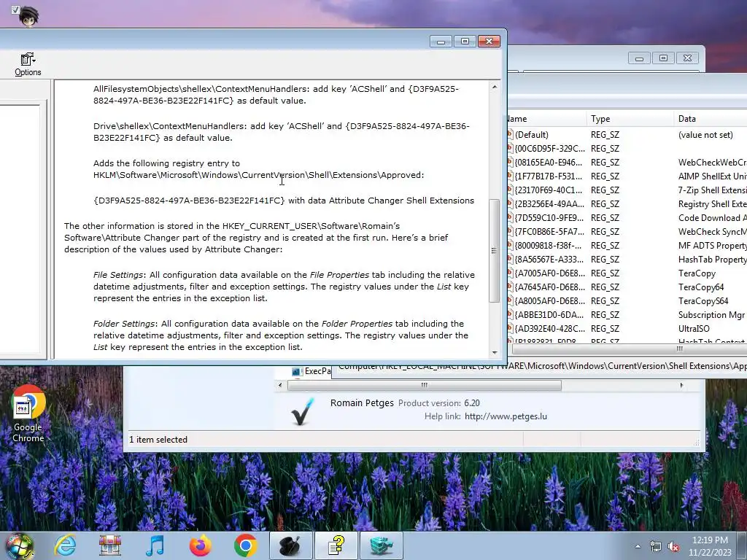Click '(value not set)' data cell
The height and width of the screenshot is (560, 747).
705,135
